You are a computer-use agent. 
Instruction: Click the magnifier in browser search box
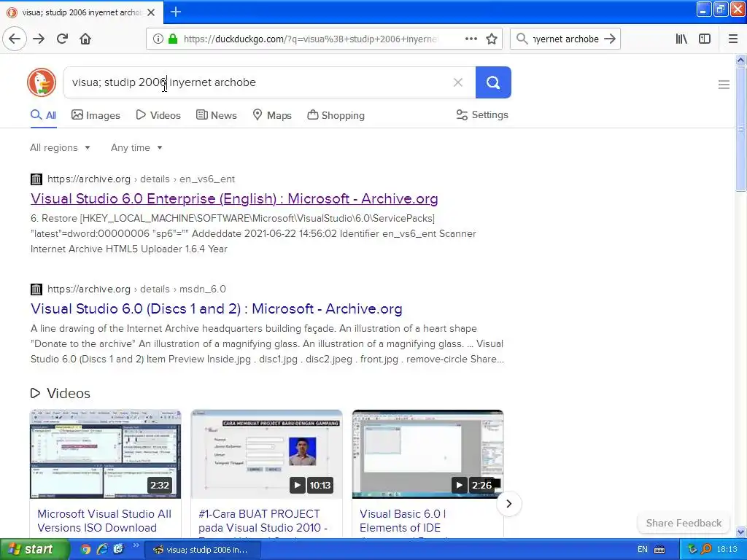coord(522,39)
